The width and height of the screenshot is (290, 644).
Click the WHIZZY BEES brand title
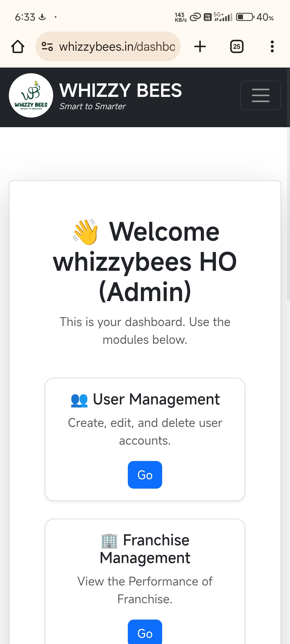point(121,90)
